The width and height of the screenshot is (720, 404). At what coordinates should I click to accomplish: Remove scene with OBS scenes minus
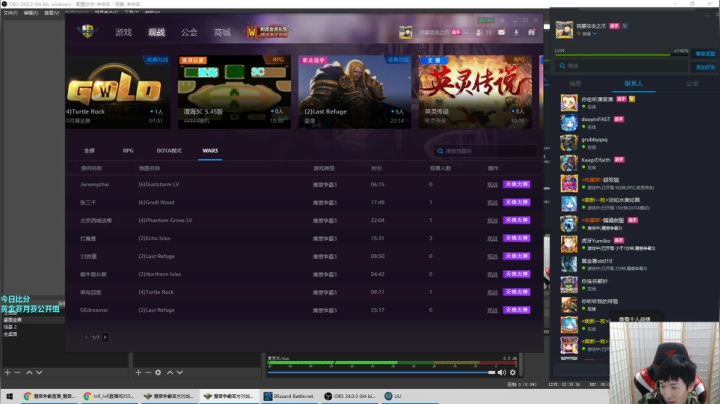pyautogui.click(x=17, y=372)
